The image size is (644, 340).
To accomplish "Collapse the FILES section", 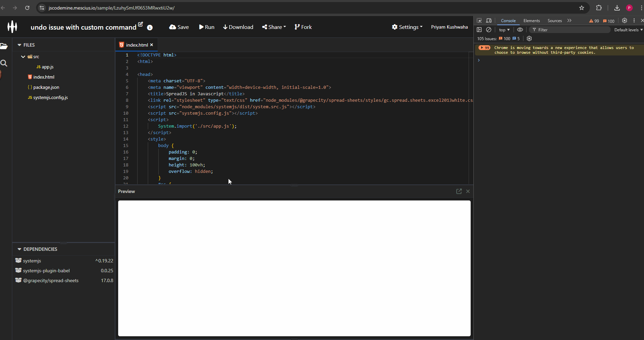I will [x=19, y=45].
